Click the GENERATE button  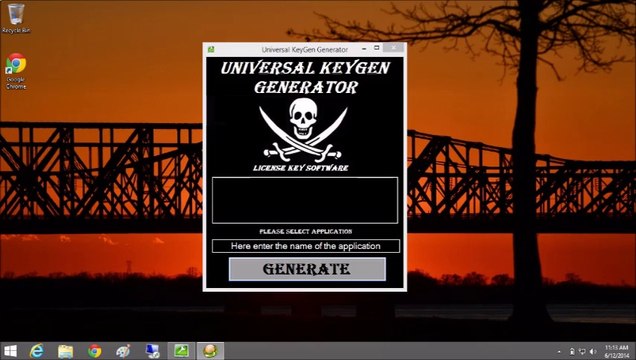click(307, 269)
